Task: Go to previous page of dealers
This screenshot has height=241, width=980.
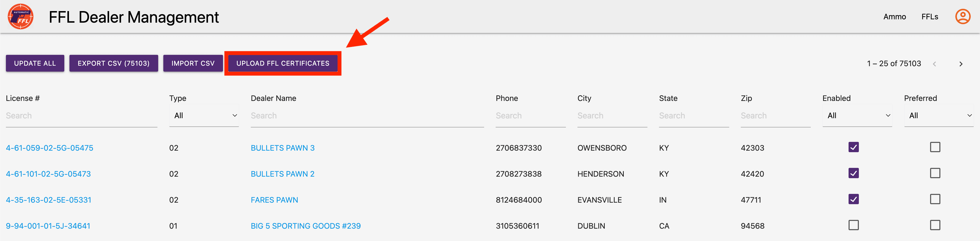Action: [934, 64]
